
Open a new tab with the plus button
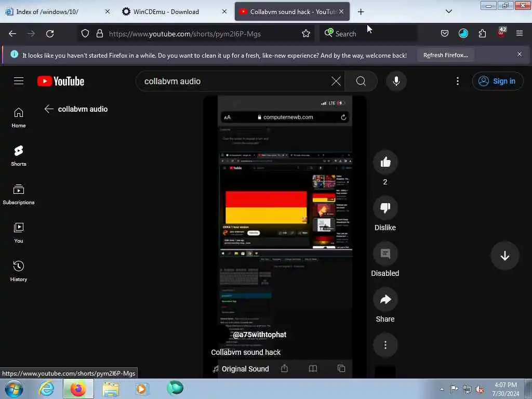tap(361, 12)
